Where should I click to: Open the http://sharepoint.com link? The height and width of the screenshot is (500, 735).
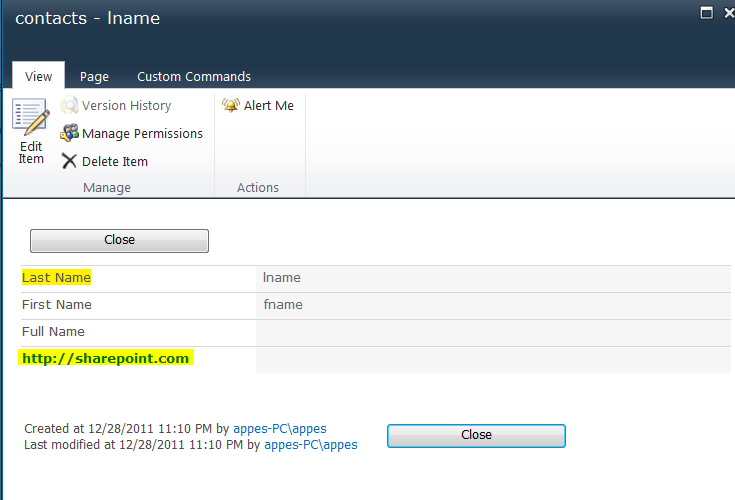coord(105,358)
